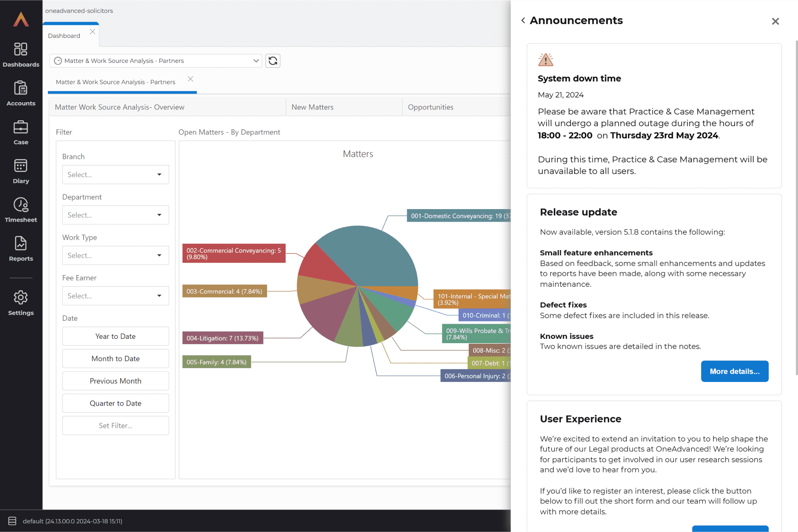Apply the Year to Date filter
This screenshot has height=532, width=798.
[115, 336]
